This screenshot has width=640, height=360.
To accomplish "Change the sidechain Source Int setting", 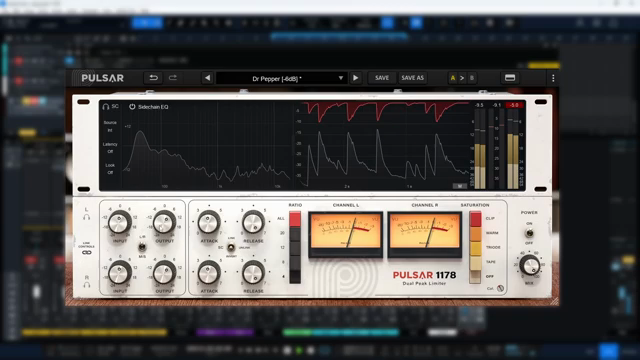I will pyautogui.click(x=110, y=130).
